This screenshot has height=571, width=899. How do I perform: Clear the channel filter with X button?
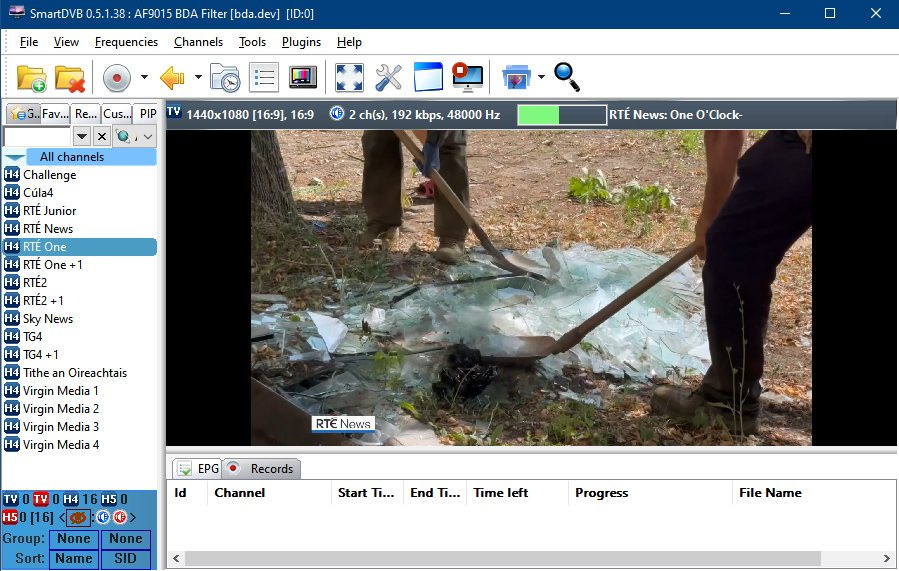click(101, 136)
